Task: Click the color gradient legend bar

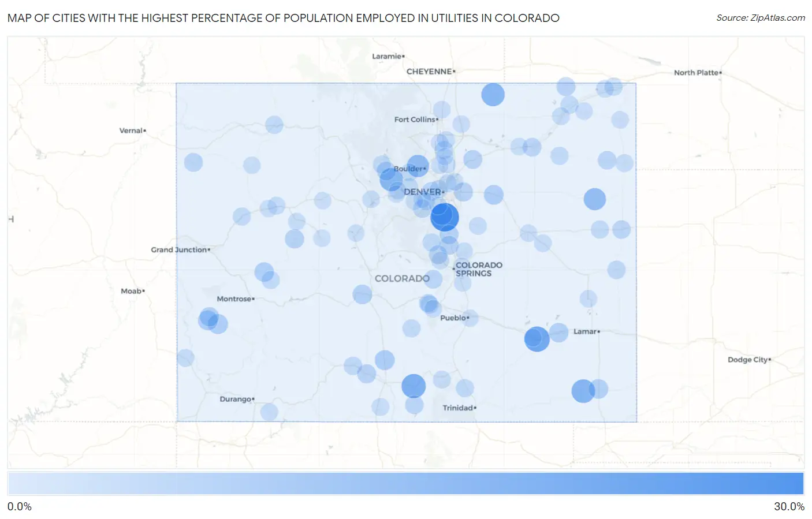Action: 405,484
